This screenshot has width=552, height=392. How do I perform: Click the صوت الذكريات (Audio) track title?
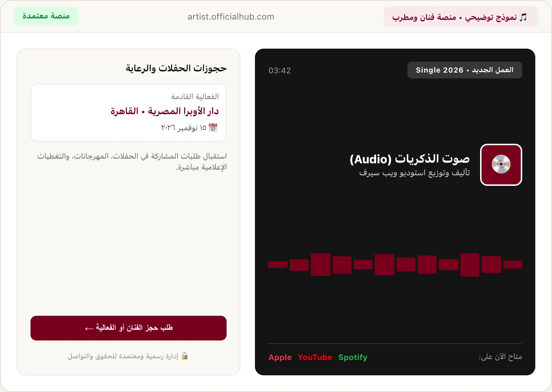click(x=410, y=159)
